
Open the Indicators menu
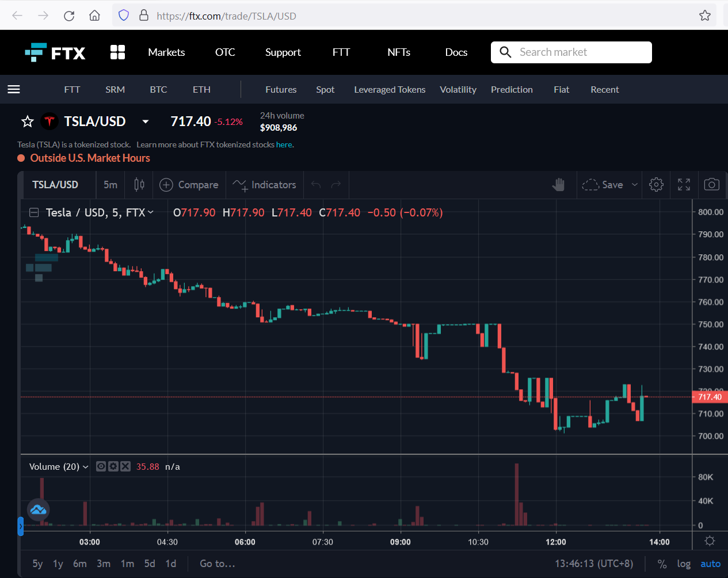pos(265,185)
